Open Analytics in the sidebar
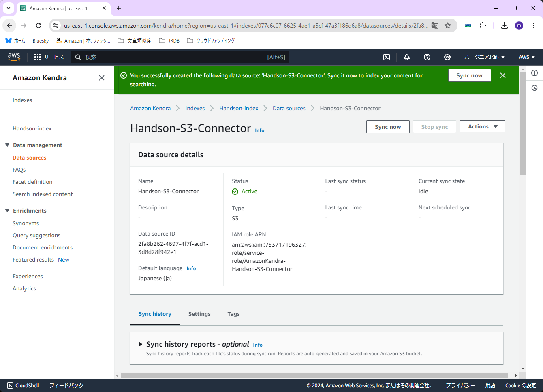This screenshot has width=543, height=392. [x=24, y=288]
